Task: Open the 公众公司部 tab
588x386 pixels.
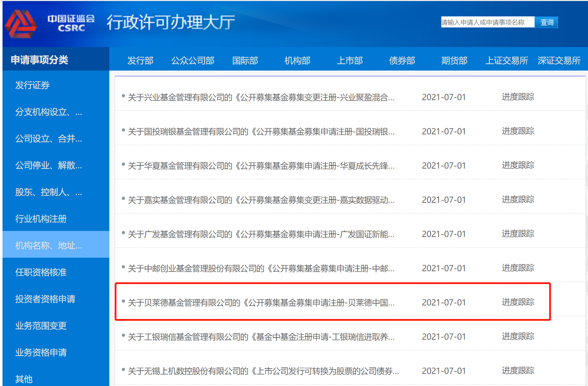Action: (x=193, y=61)
